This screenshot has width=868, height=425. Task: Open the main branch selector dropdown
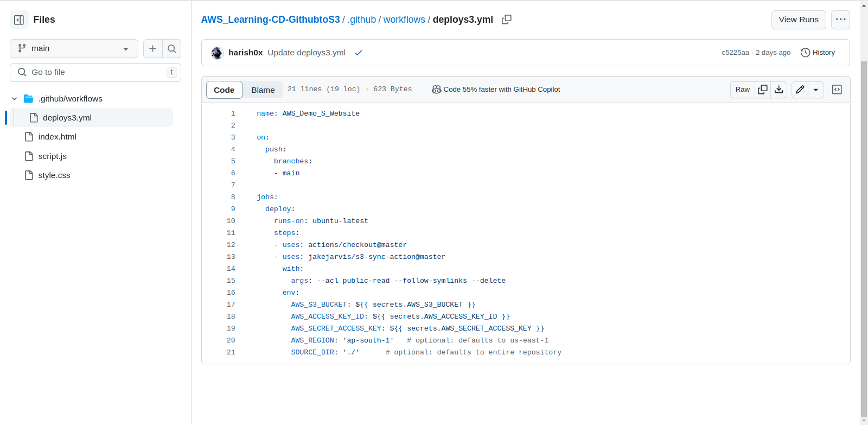click(74, 48)
